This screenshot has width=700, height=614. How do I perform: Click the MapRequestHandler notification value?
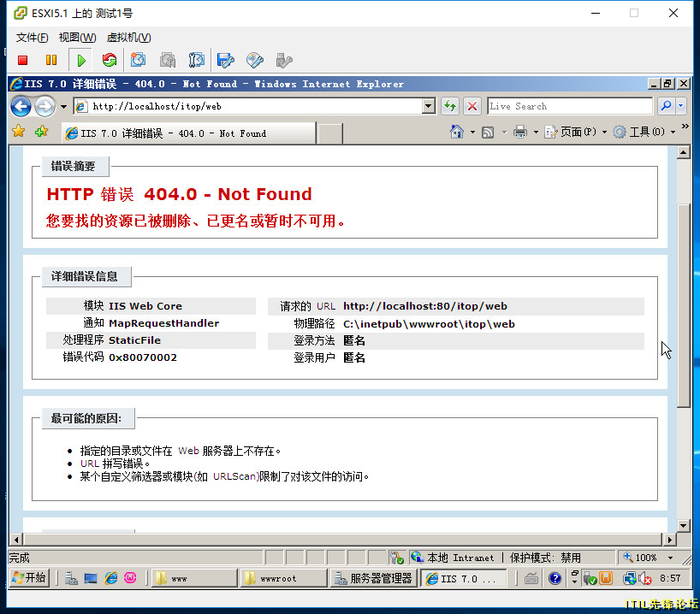pyautogui.click(x=163, y=323)
